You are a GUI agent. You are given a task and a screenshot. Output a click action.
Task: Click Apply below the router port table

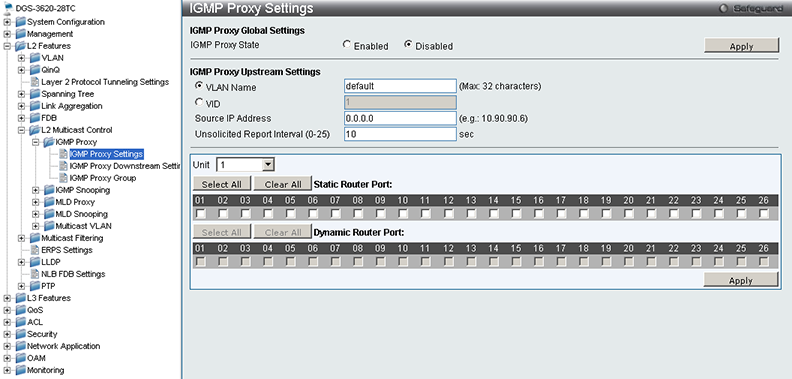[741, 279]
